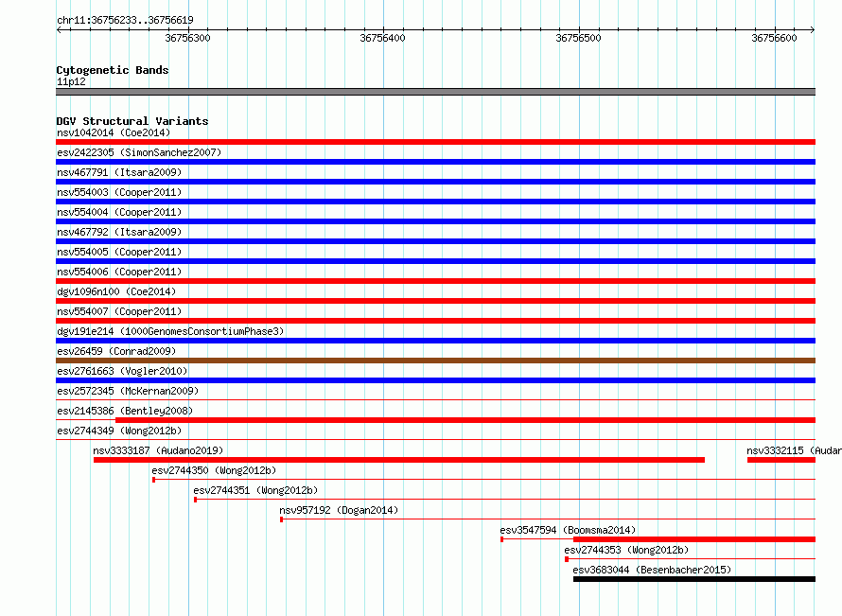Click ruler position 36756500
842x616 pixels.
(578, 38)
